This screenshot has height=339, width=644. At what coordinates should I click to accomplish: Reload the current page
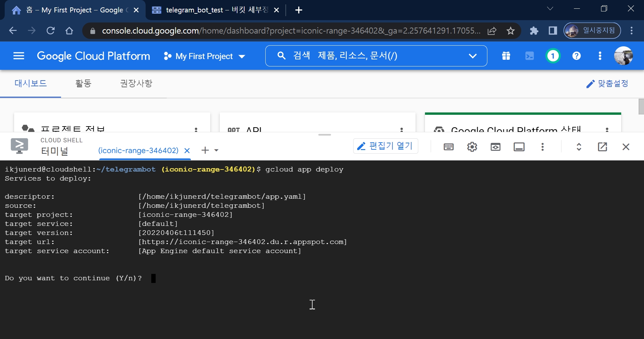point(50,31)
